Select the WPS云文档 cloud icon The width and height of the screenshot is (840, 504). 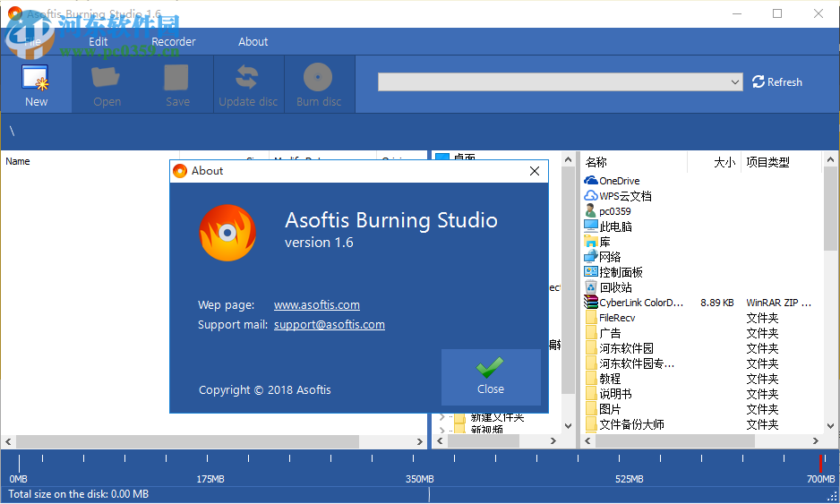(590, 195)
